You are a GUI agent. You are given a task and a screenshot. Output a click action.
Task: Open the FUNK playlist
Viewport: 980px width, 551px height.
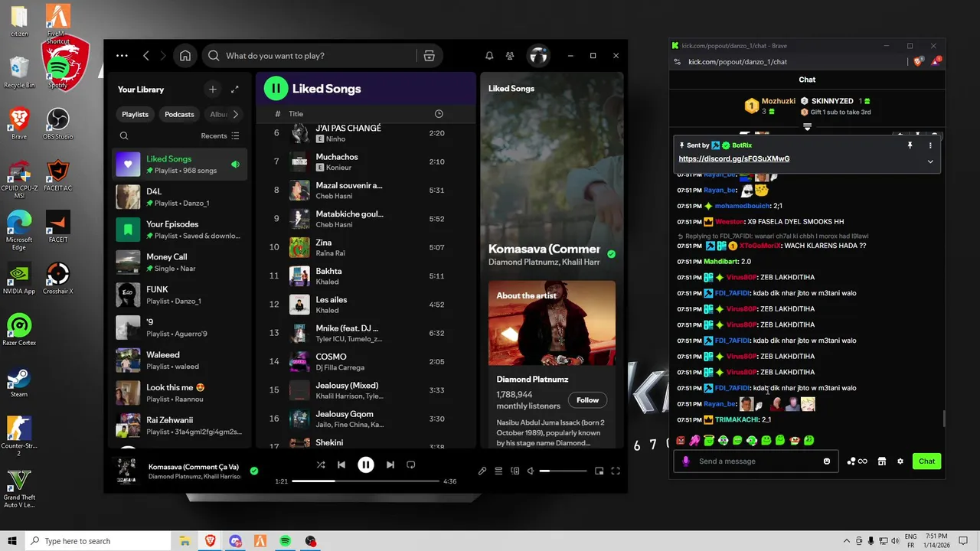coord(180,295)
